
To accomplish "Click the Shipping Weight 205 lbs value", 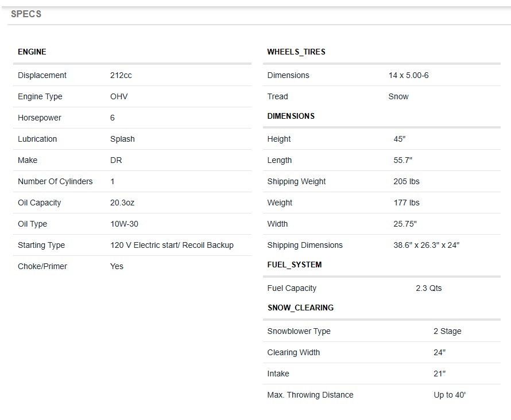I will coord(407,181).
